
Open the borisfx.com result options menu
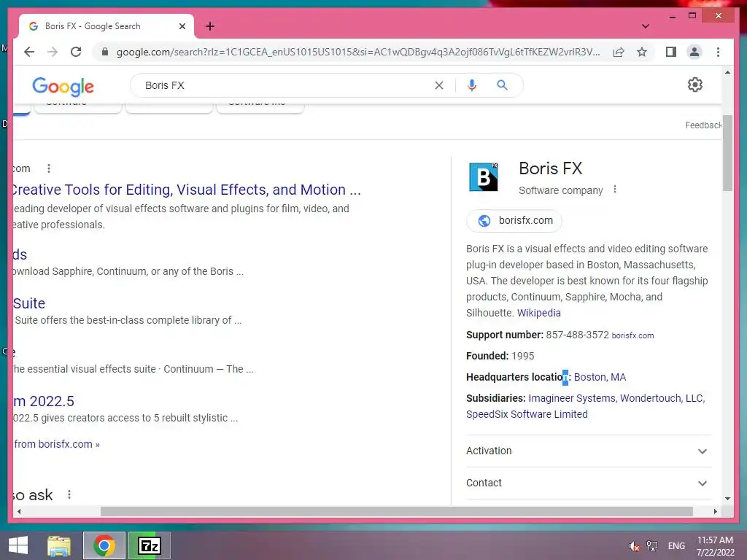point(49,168)
